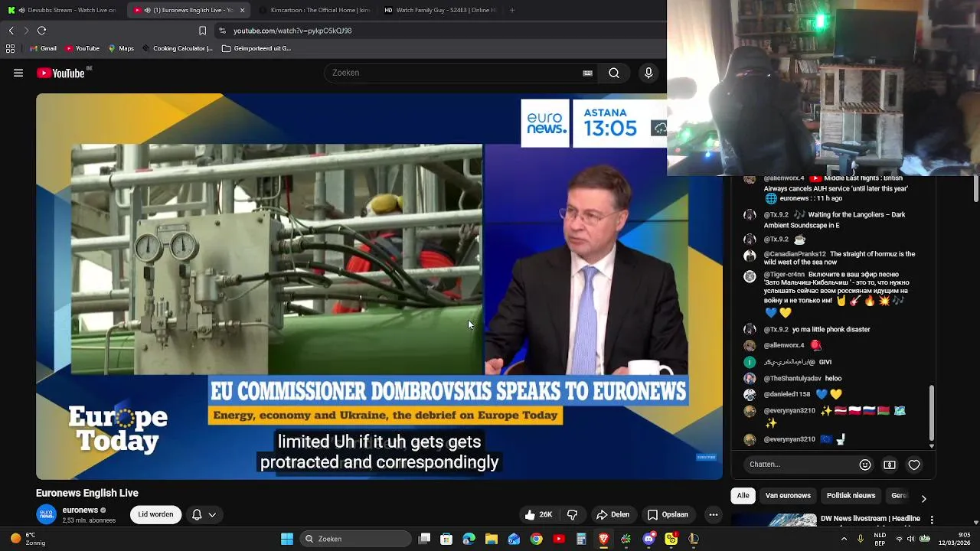Open the Super Chat dollar icon
Image resolution: width=980 pixels, height=551 pixels.
890,465
